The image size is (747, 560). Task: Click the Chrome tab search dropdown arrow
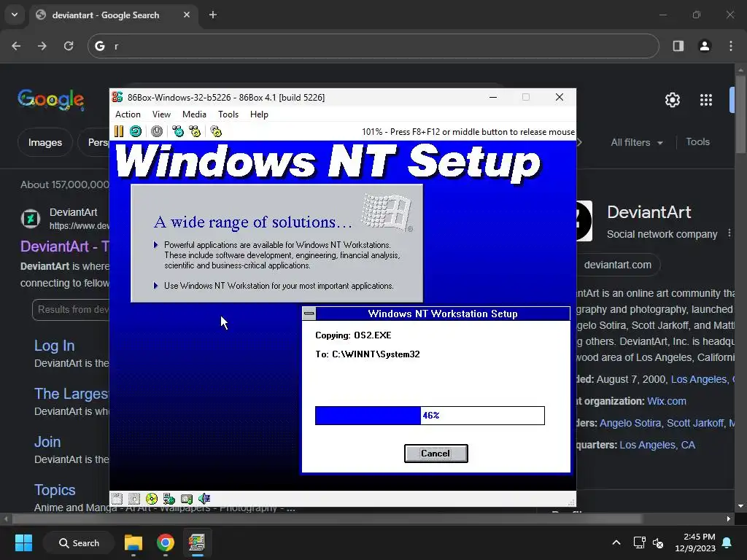(x=15, y=15)
